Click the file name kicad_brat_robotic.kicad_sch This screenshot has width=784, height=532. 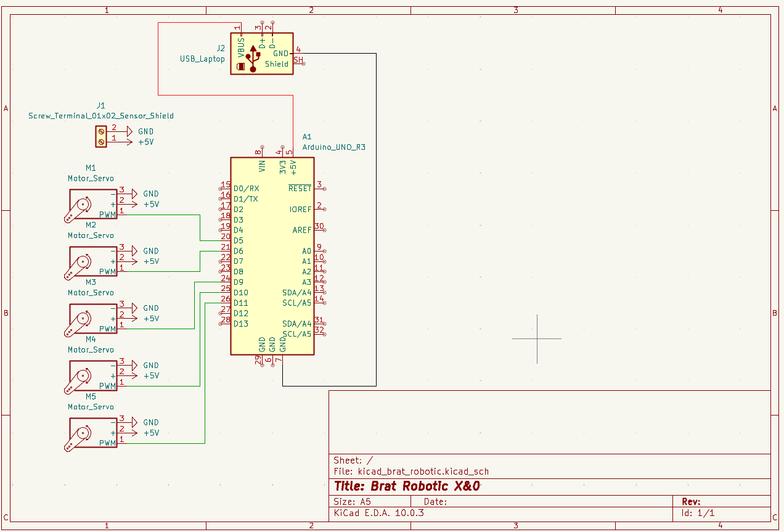(423, 471)
